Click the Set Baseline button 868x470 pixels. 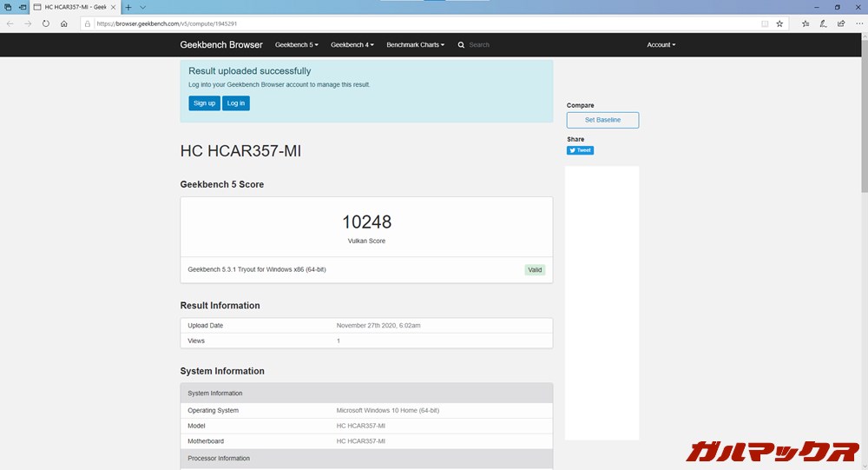(x=602, y=120)
